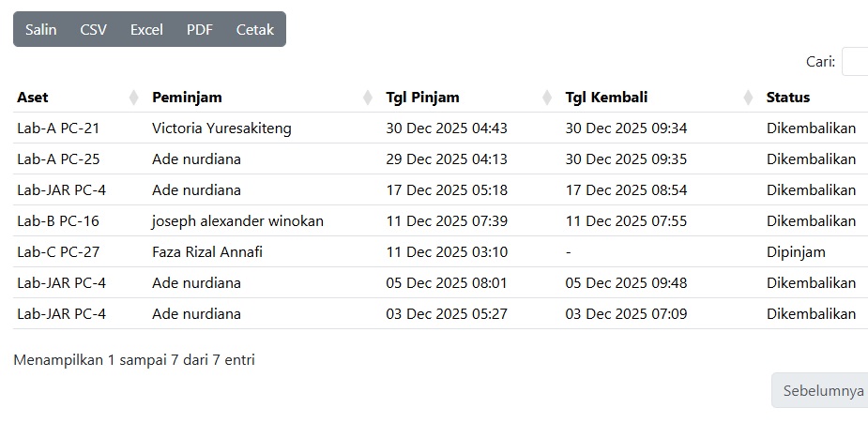Export table as CSV
The height and width of the screenshot is (423, 868).
tap(93, 29)
